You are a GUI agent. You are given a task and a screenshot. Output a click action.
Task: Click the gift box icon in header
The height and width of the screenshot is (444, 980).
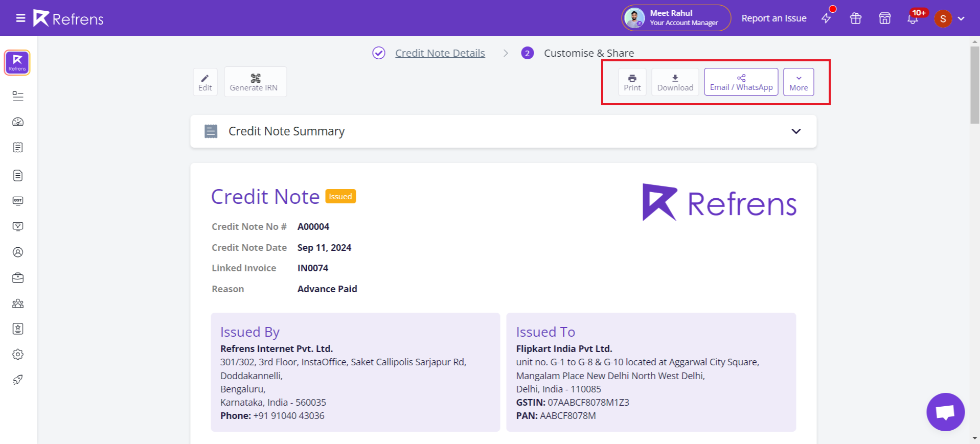[856, 18]
